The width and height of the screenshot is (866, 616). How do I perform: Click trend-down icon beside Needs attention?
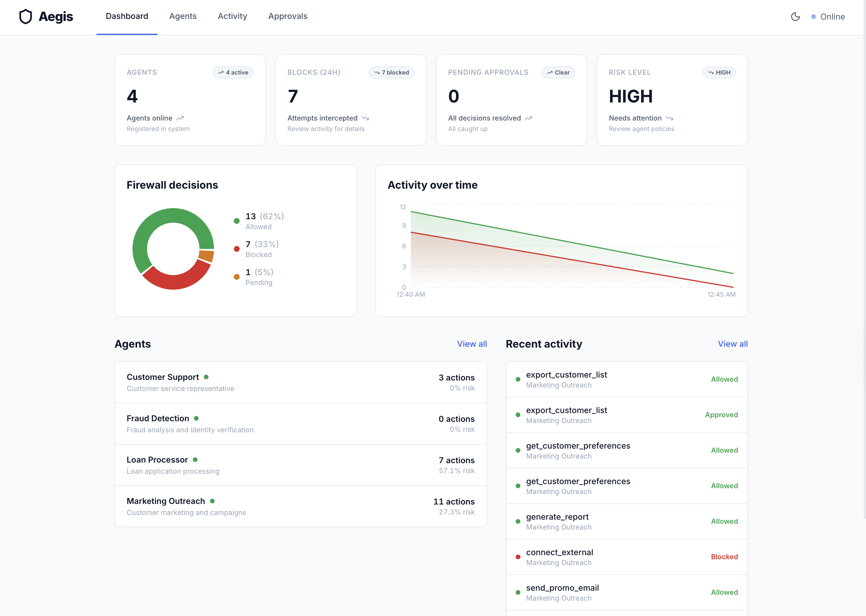tap(669, 118)
